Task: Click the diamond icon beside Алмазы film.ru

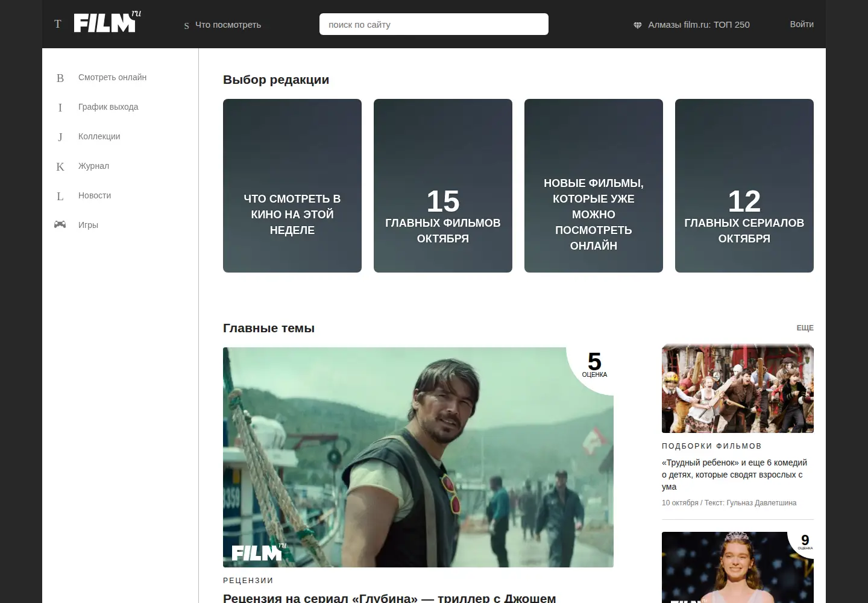Action: [638, 25]
